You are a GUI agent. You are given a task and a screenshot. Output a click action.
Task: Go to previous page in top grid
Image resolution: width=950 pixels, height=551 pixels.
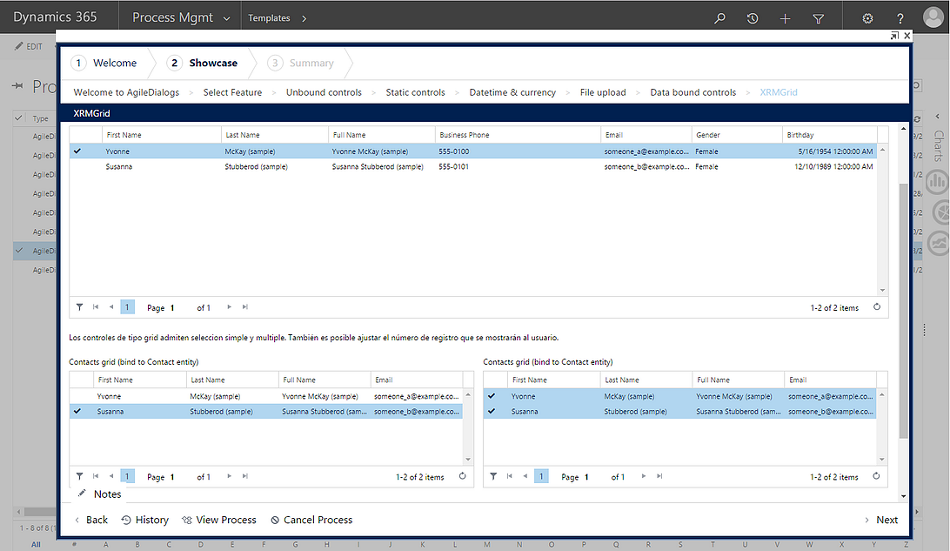point(111,307)
